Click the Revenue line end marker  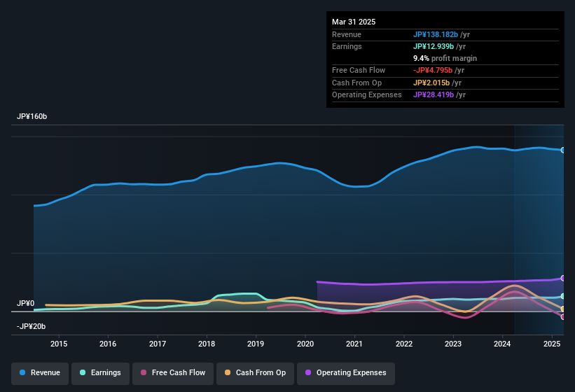tap(563, 150)
